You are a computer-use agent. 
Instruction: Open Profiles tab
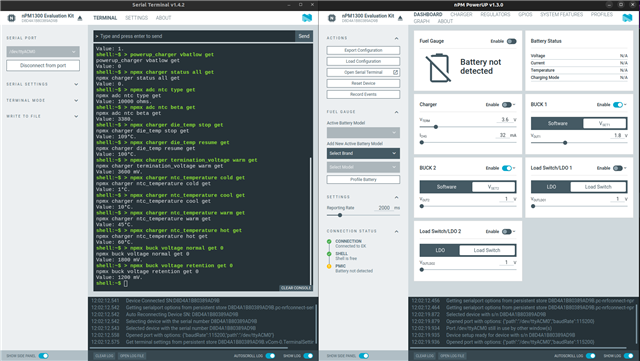602,14
